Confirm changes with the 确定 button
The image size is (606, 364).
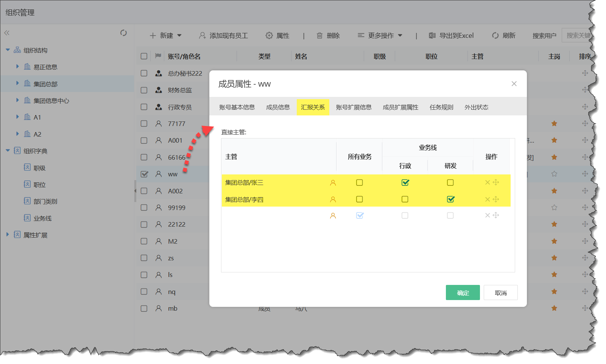click(x=463, y=292)
